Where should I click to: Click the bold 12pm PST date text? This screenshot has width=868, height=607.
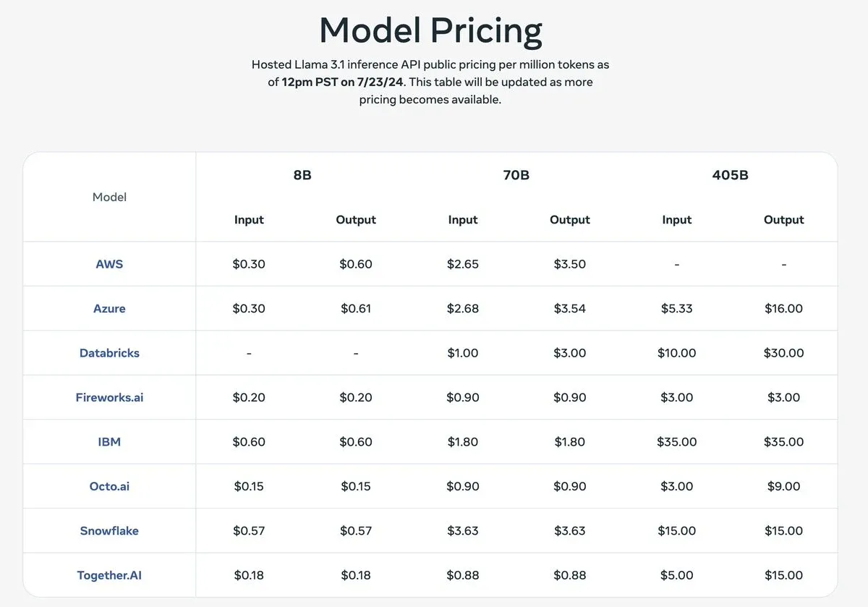pos(343,82)
